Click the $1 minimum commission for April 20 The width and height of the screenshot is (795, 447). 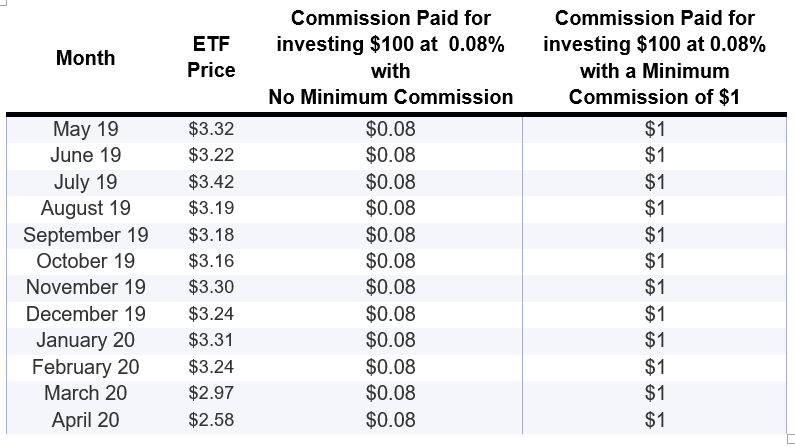[x=655, y=420]
